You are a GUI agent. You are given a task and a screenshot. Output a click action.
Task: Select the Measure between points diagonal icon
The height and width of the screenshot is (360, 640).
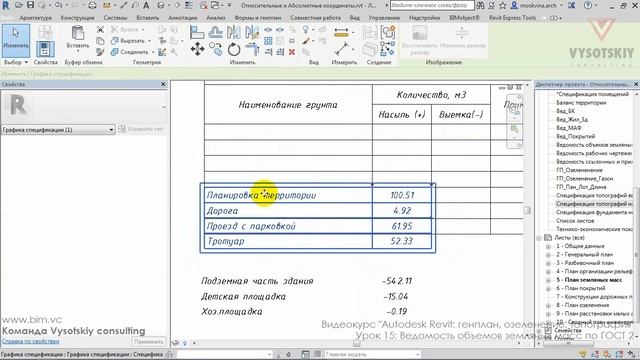tap(341, 49)
